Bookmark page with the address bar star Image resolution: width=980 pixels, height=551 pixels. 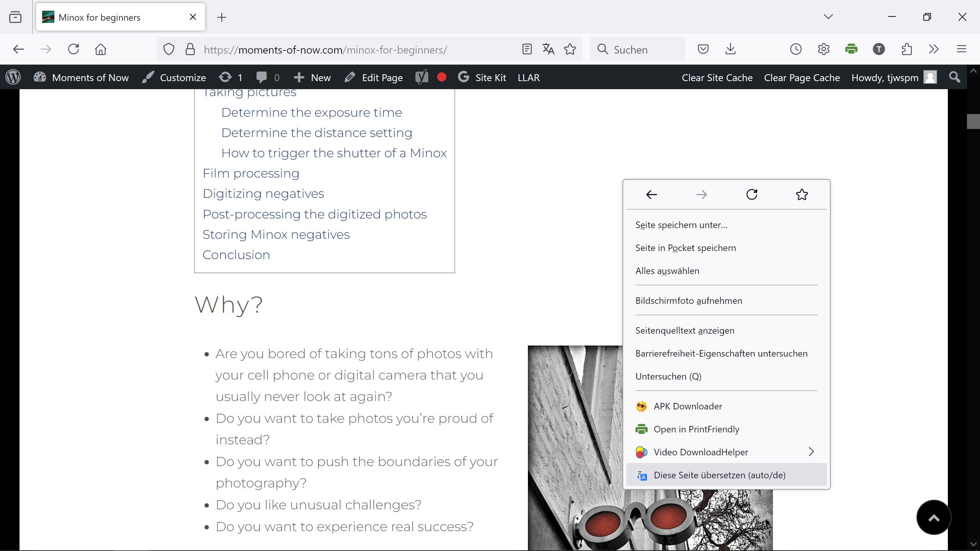click(570, 49)
